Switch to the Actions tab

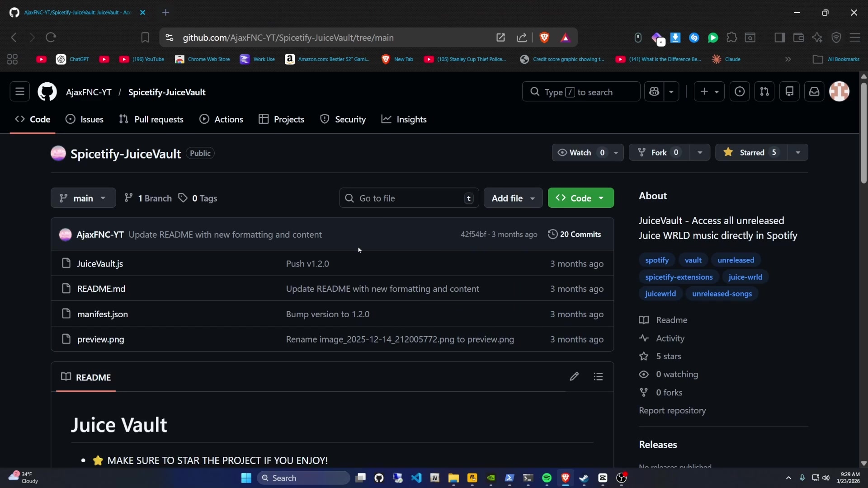click(222, 119)
